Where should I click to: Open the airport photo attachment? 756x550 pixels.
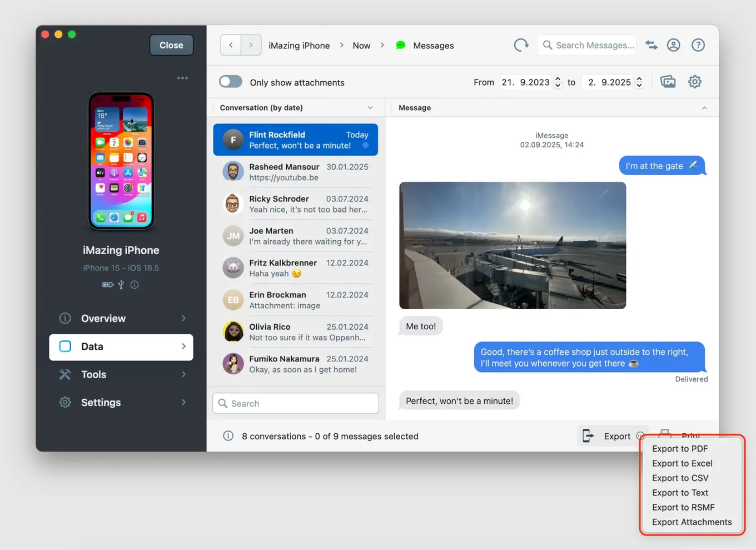point(513,245)
